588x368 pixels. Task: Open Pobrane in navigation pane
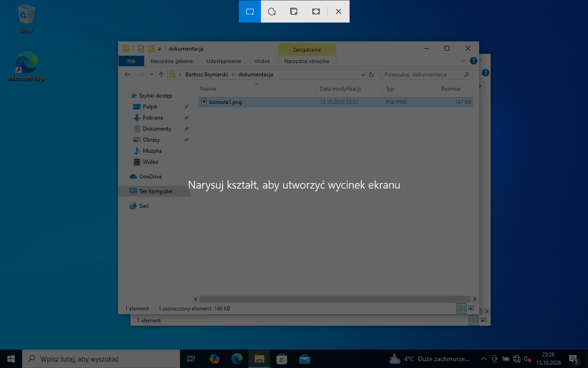153,118
